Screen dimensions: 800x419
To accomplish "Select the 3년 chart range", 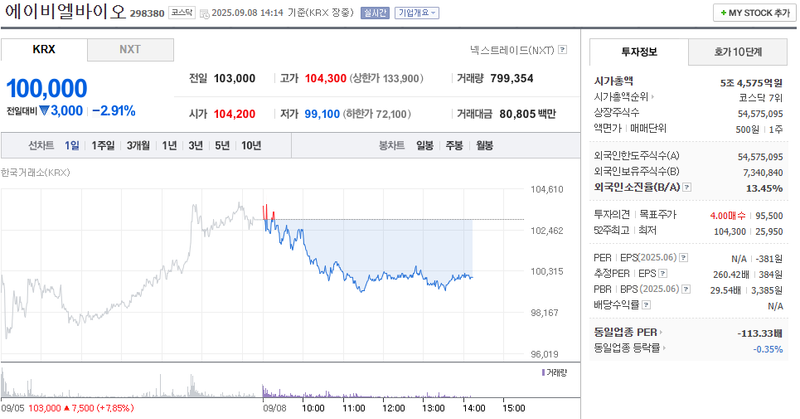I will pos(196,145).
